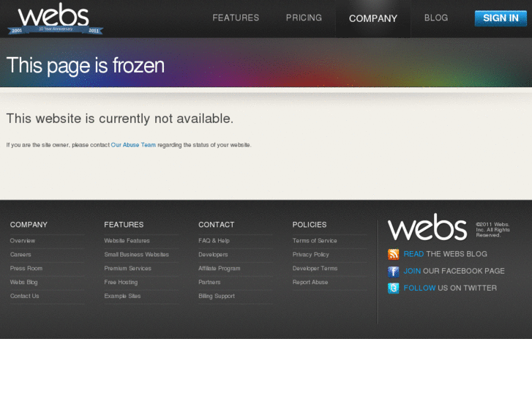
Task: Click the FEATURES footer column heading
Action: 124,225
